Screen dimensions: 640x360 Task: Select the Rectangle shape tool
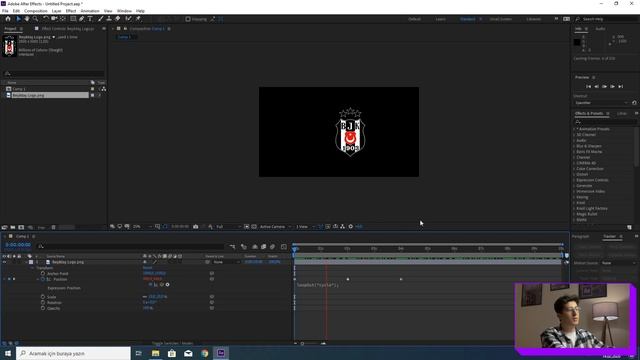[73, 19]
